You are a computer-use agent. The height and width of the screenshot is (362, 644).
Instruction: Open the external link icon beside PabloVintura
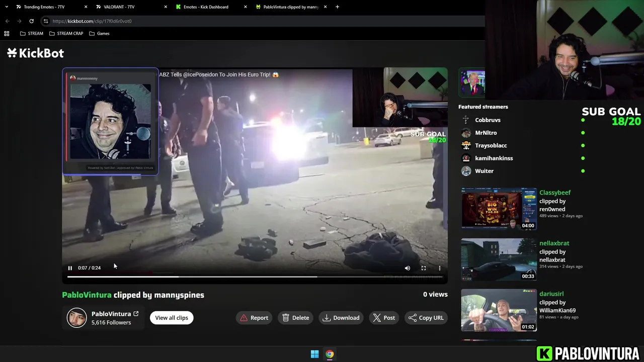(136, 314)
